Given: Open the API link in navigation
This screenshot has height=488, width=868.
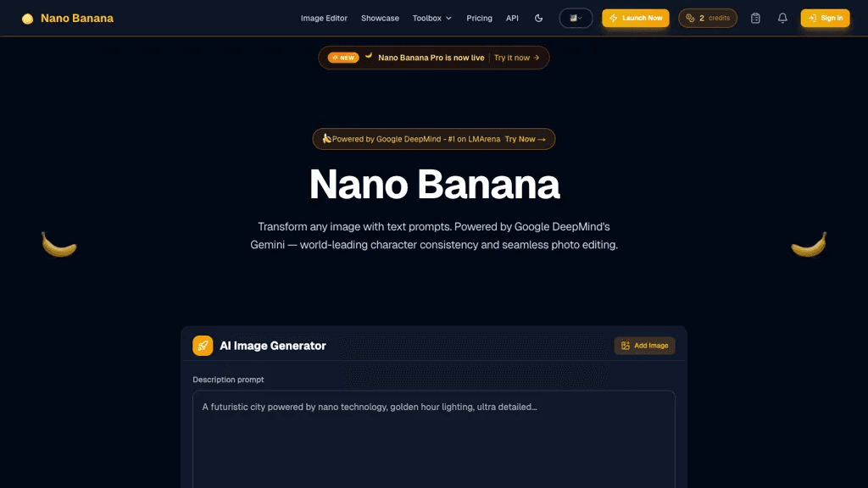Looking at the screenshot, I should 512,19.
